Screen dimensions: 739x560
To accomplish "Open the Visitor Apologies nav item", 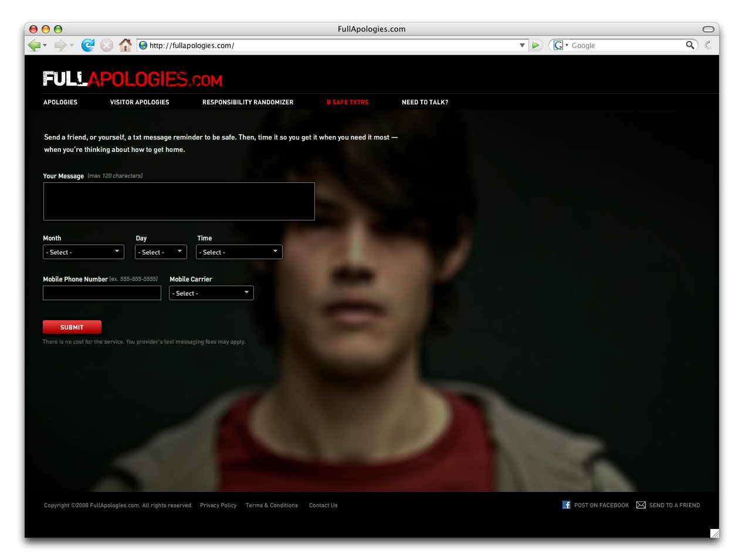I will tap(140, 102).
